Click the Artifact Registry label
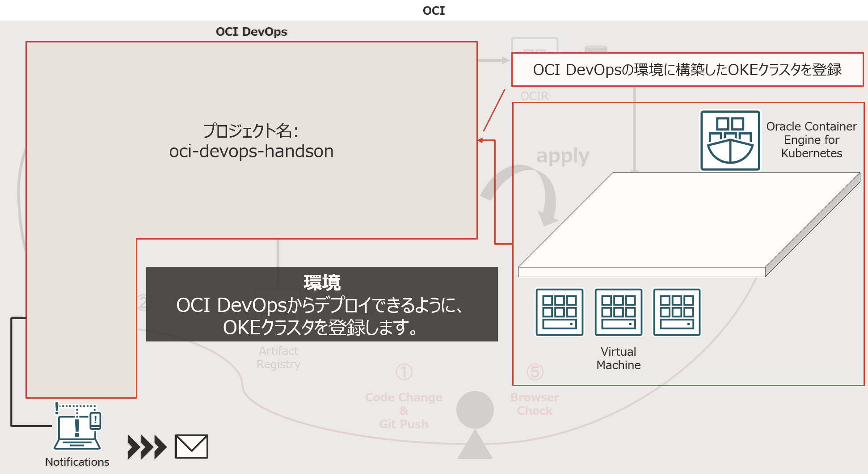The image size is (868, 476). tap(278, 358)
